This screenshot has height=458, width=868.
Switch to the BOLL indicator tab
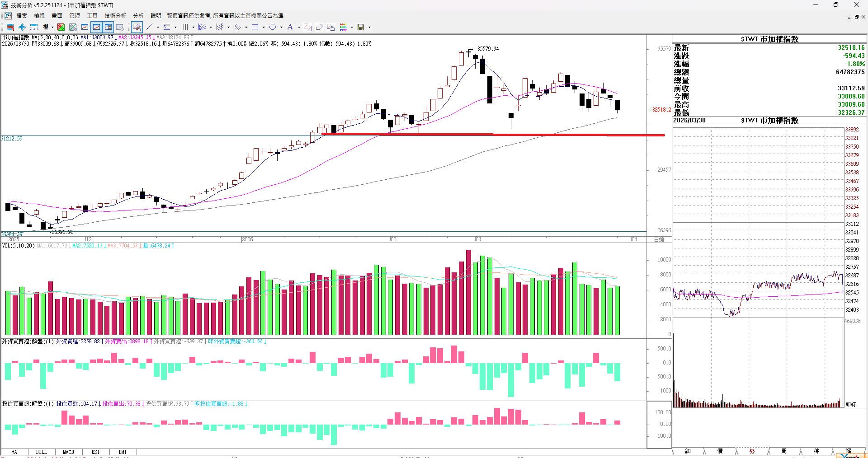click(x=41, y=452)
